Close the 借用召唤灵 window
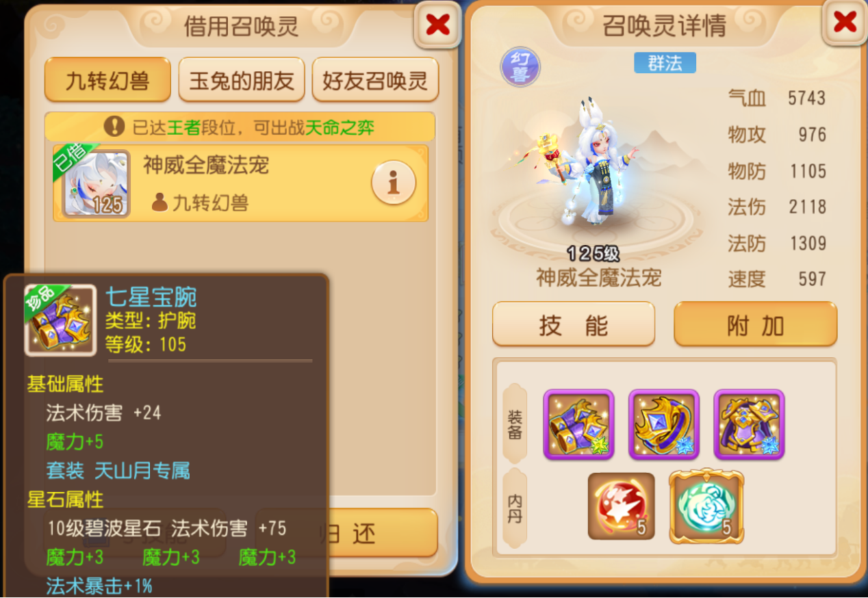Viewport: 868px width, 598px height. coord(437,25)
